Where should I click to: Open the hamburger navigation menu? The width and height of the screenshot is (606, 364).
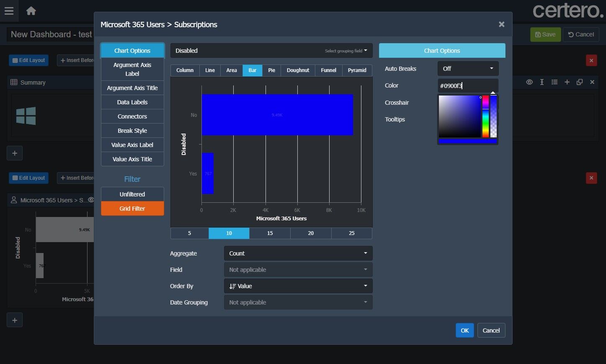pos(9,11)
